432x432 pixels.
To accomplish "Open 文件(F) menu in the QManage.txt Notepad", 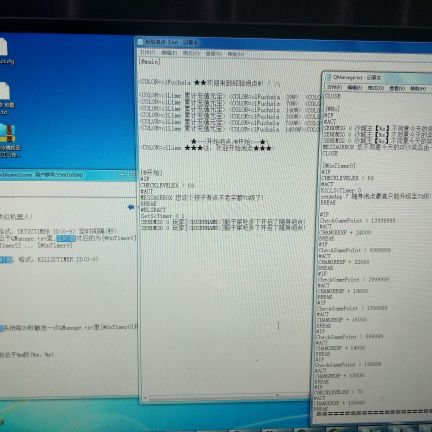I will pyautogui.click(x=334, y=87).
